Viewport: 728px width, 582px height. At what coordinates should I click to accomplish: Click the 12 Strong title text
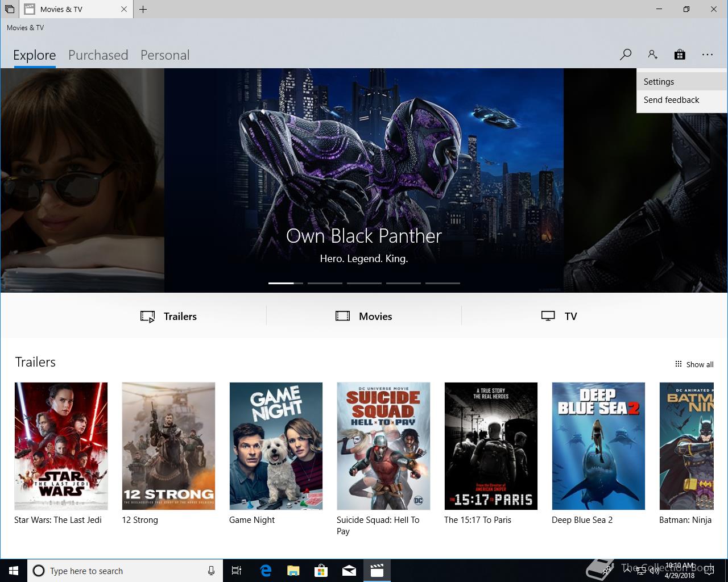point(140,520)
